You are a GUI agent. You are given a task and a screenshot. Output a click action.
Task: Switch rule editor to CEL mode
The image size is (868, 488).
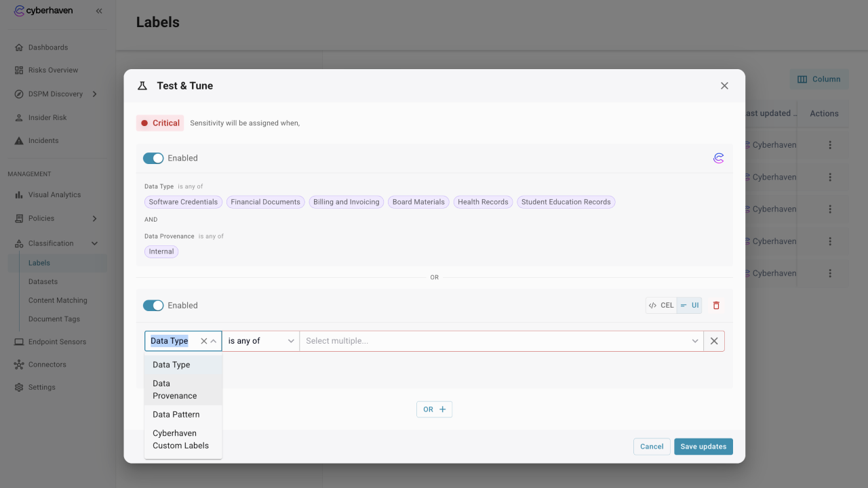pyautogui.click(x=661, y=306)
